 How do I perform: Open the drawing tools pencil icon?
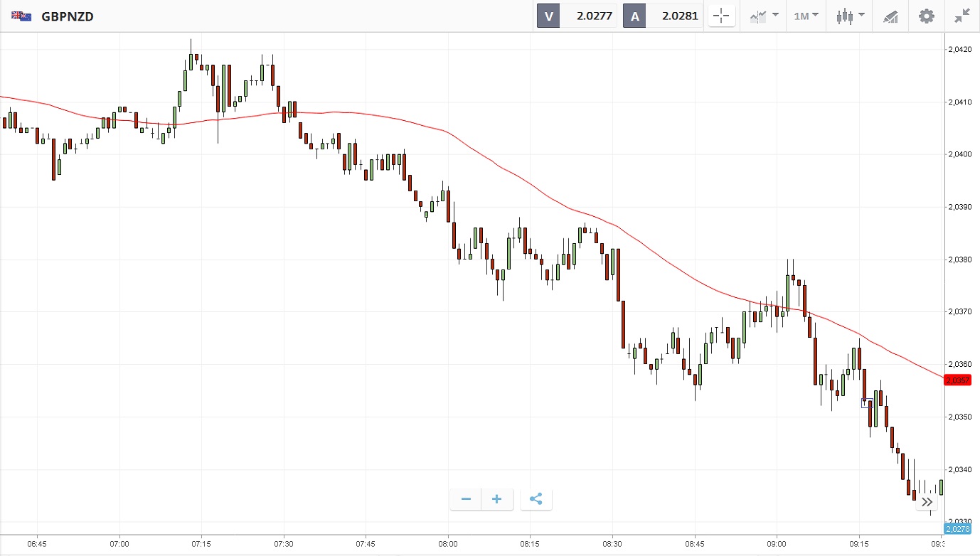(x=890, y=16)
